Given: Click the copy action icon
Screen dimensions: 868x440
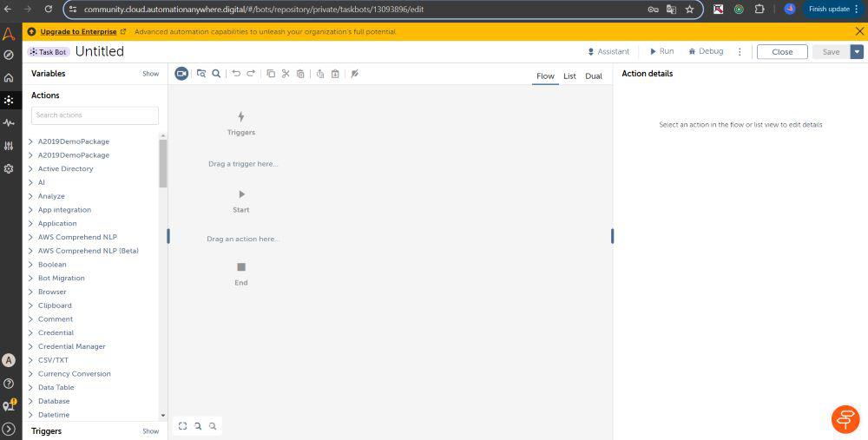Looking at the screenshot, I should (x=271, y=74).
